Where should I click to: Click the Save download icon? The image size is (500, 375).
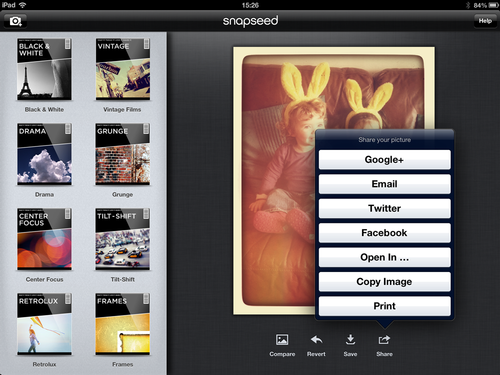click(350, 340)
